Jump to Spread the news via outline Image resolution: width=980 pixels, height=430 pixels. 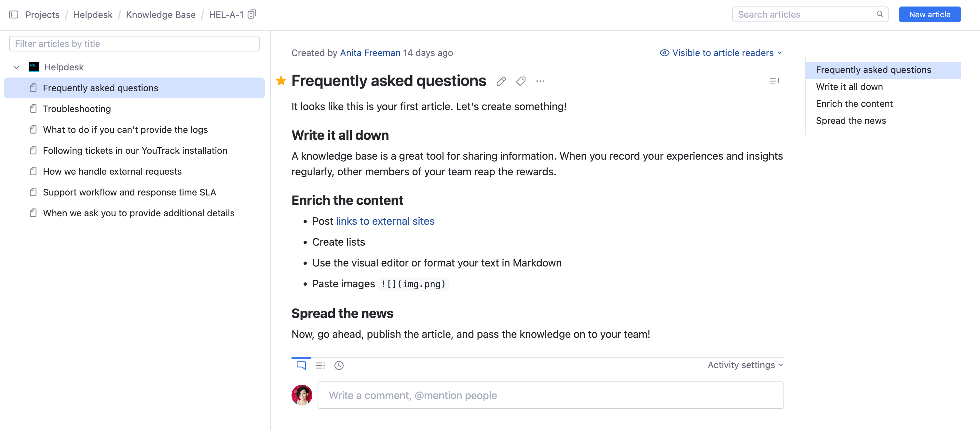[x=851, y=120]
